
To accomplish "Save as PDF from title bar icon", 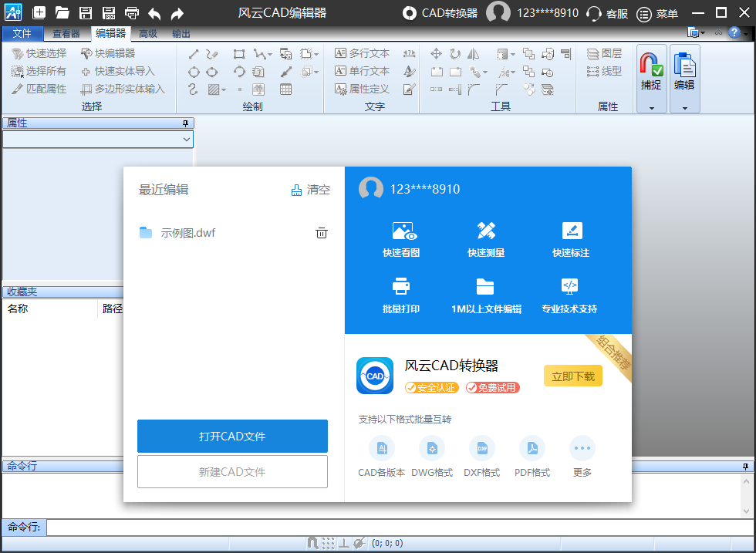I will click(x=109, y=13).
